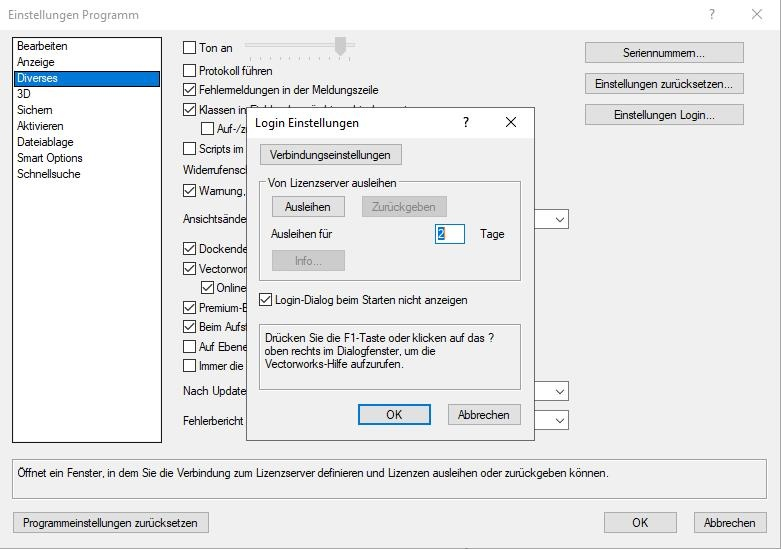Click Abbrechen in Login Einstellungen dialog
The image size is (781, 549).
[484, 414]
